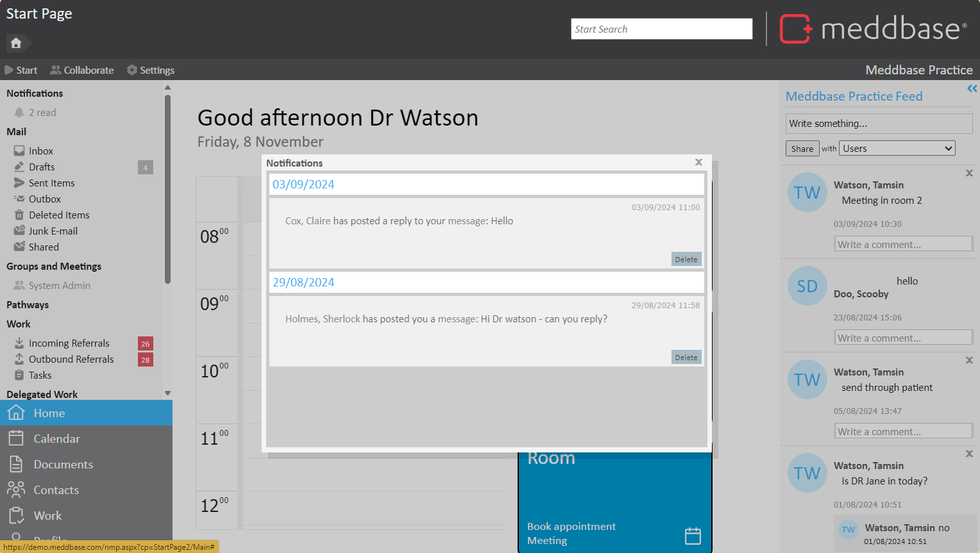Open the Calendar section
The width and height of the screenshot is (980, 553).
pyautogui.click(x=56, y=439)
